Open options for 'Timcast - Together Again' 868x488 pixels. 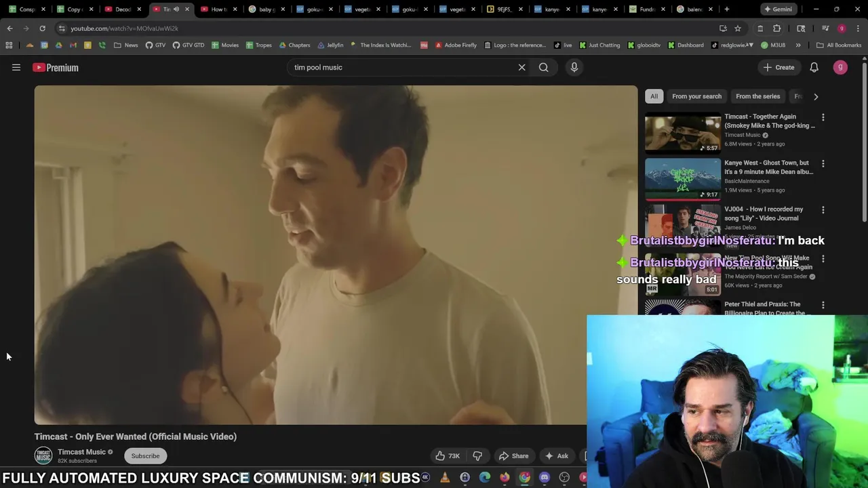(x=823, y=117)
